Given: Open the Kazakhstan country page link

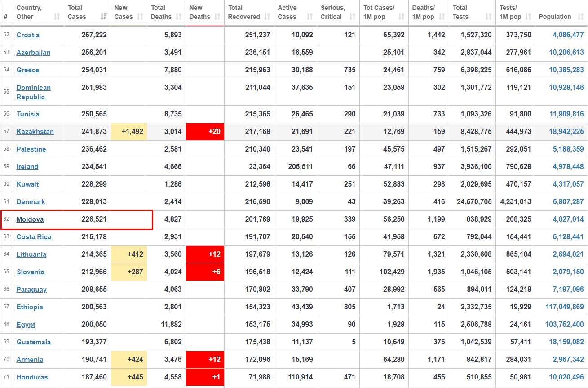Looking at the screenshot, I should pyautogui.click(x=35, y=132).
